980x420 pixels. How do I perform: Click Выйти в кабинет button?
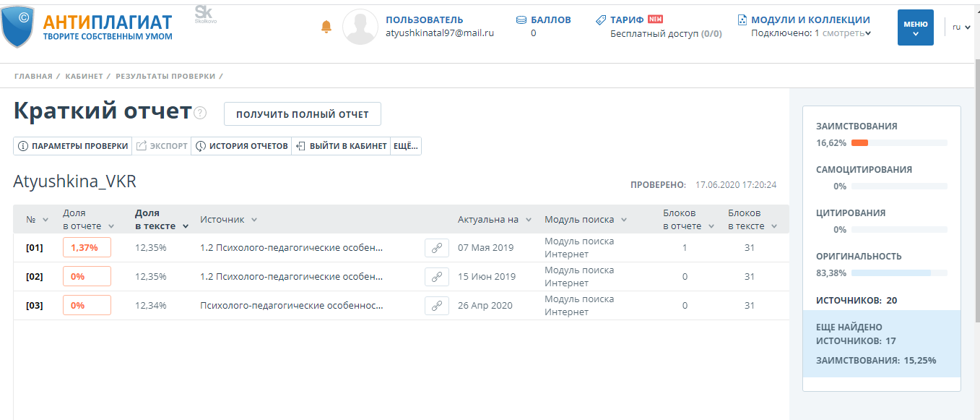[x=341, y=146]
